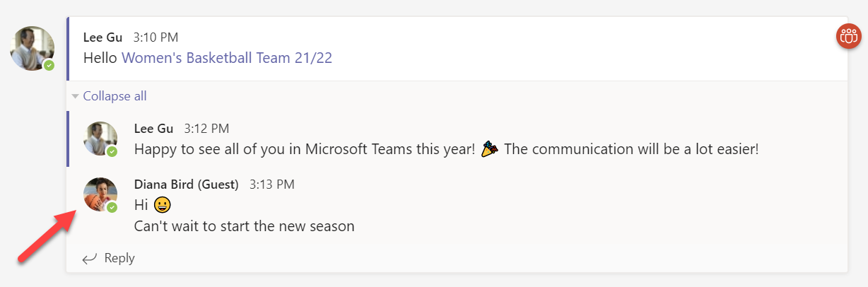868x287 pixels.
Task: Click the grinning face emoji
Action: (x=163, y=205)
